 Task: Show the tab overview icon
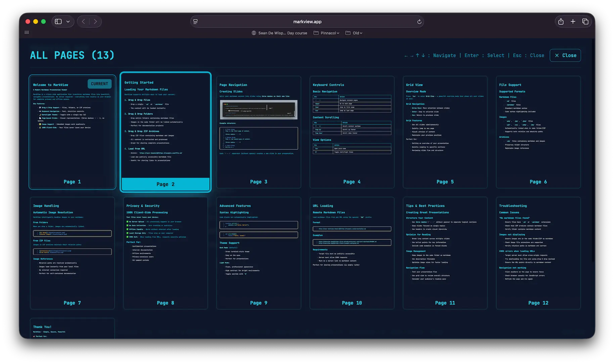[x=585, y=21]
